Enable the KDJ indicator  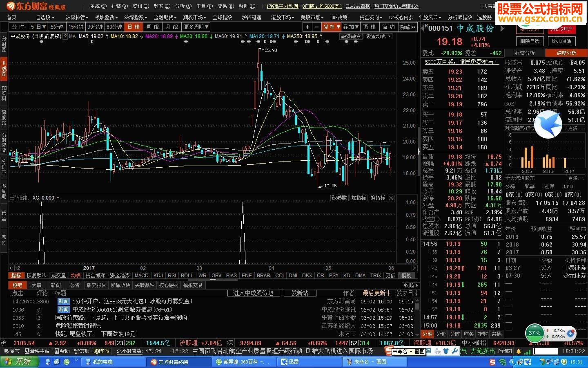click(x=158, y=276)
